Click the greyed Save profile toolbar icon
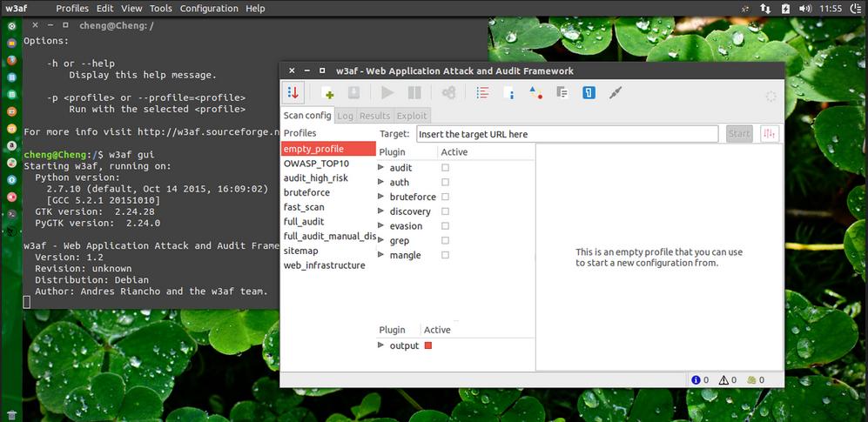 pos(353,93)
